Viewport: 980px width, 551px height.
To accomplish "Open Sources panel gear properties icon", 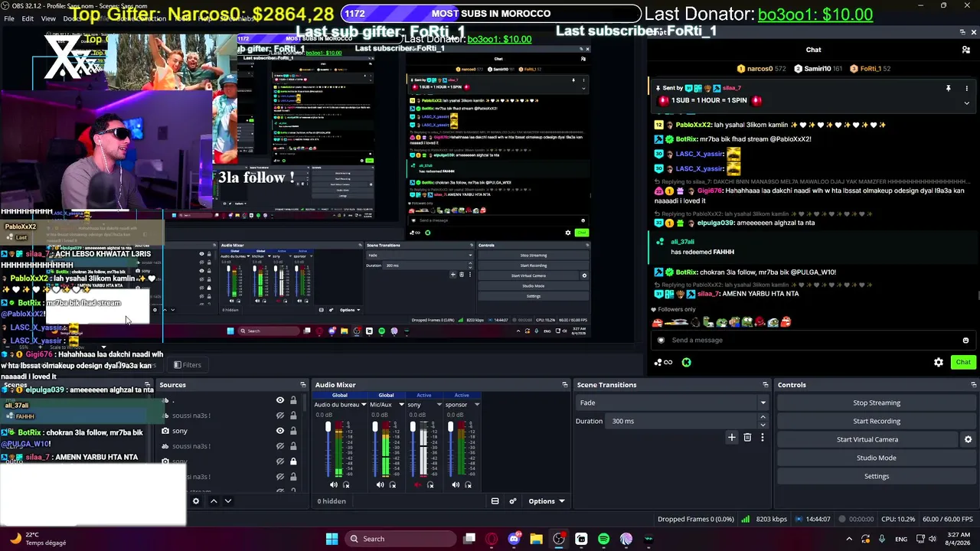I will tap(196, 501).
